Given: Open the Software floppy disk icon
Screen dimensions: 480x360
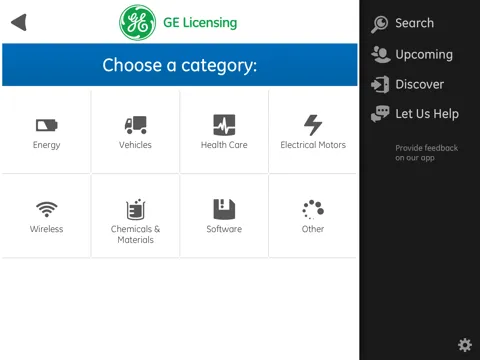Looking at the screenshot, I should coord(224,209).
